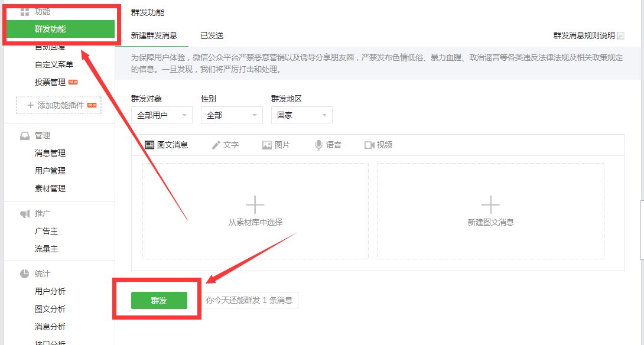This screenshot has height=345, width=644.
Task: Switch to the 已发送 tab
Action: click(x=212, y=34)
